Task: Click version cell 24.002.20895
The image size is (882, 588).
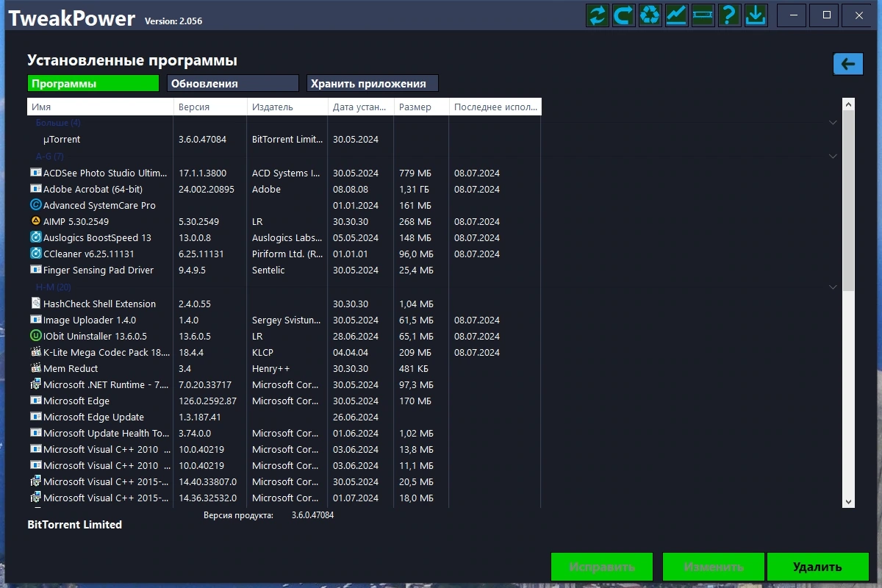Action: pos(207,189)
